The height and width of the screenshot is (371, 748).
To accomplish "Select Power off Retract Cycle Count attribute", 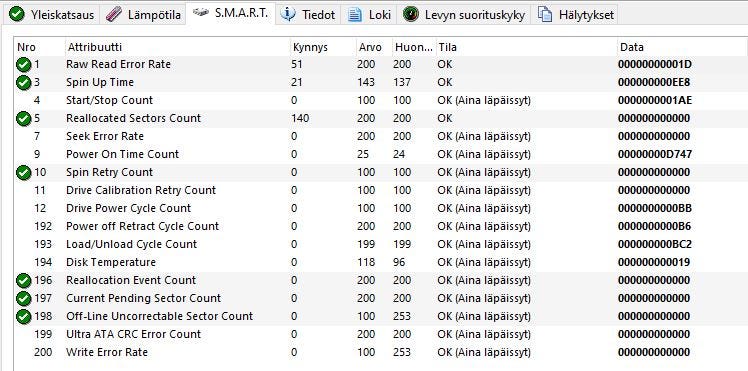I will point(142,226).
